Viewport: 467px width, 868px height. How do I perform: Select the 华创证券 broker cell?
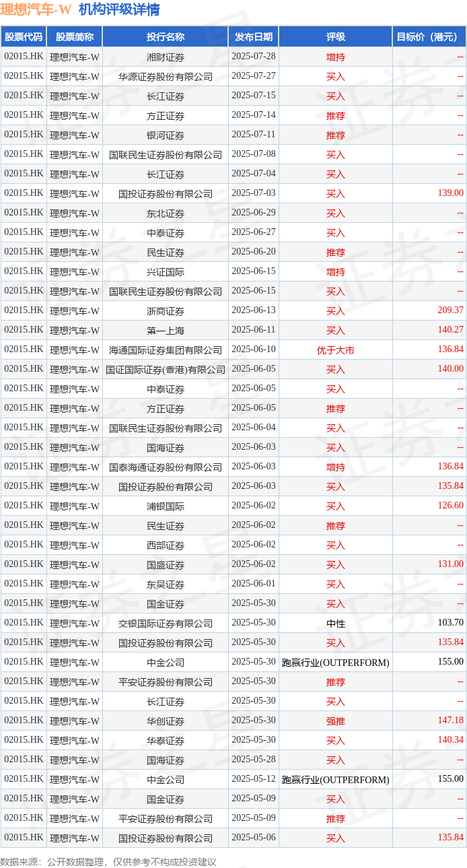[166, 721]
